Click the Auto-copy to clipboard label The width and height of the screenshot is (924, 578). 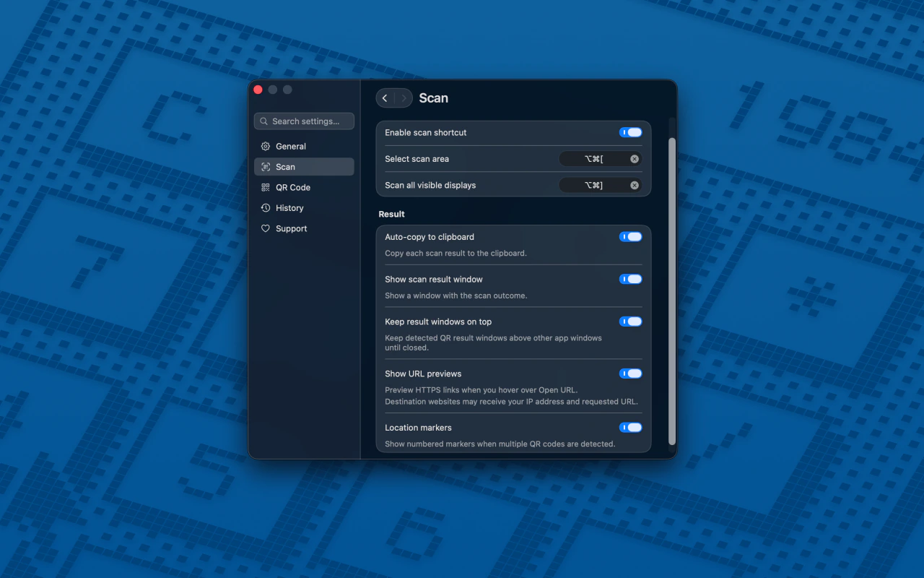pyautogui.click(x=430, y=237)
